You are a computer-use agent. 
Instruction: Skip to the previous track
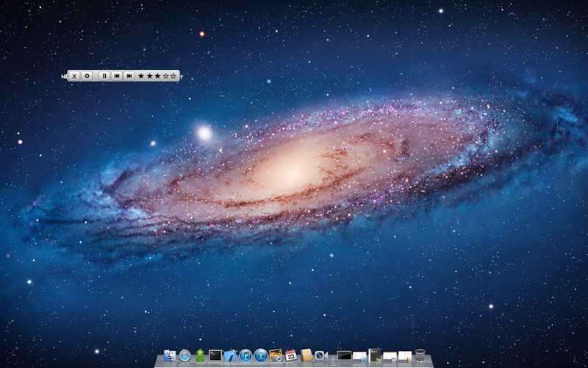[x=117, y=76]
